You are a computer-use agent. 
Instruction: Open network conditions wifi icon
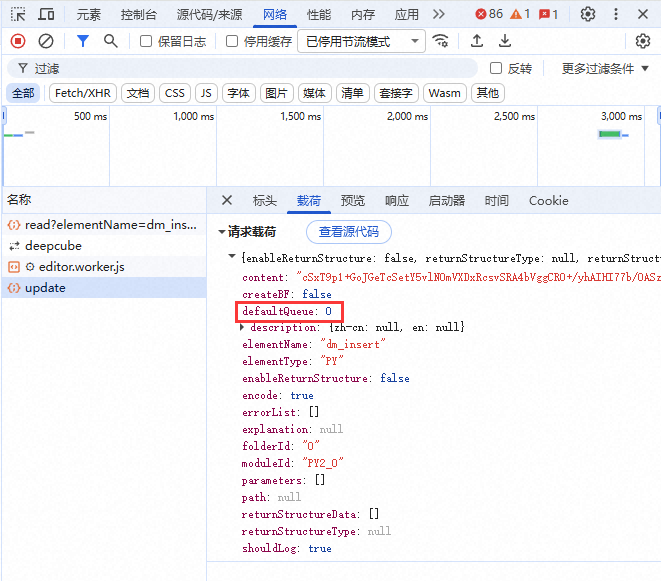[x=441, y=41]
